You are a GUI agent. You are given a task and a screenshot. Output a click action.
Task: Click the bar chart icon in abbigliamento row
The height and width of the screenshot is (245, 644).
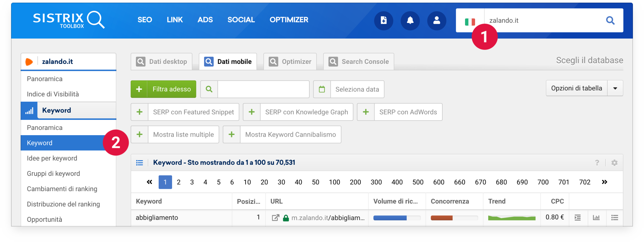[596, 218]
